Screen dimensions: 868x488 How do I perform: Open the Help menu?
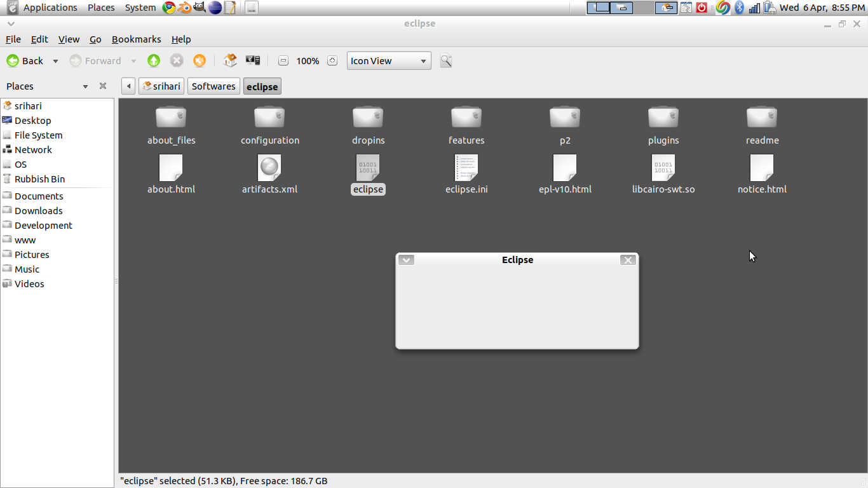click(181, 39)
